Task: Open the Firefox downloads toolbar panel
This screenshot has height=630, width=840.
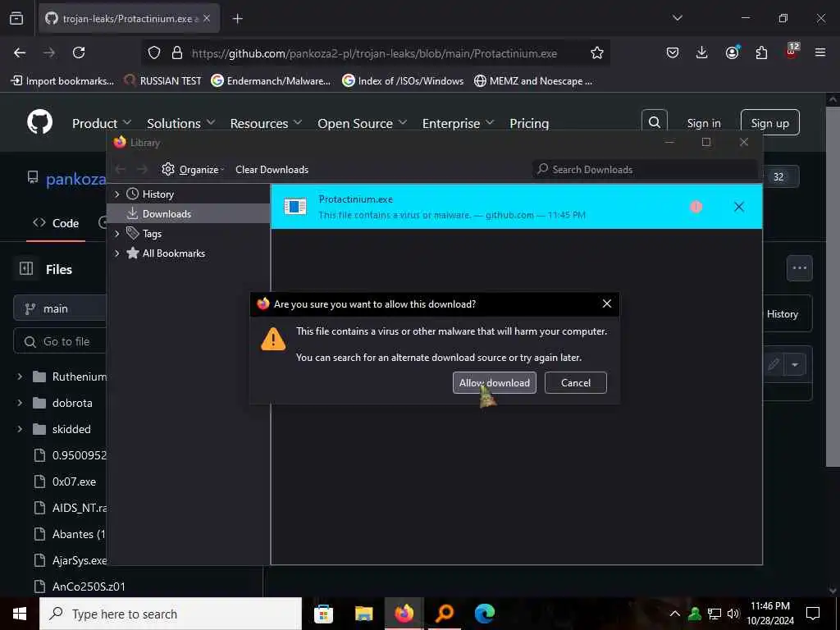Action: coord(702,52)
